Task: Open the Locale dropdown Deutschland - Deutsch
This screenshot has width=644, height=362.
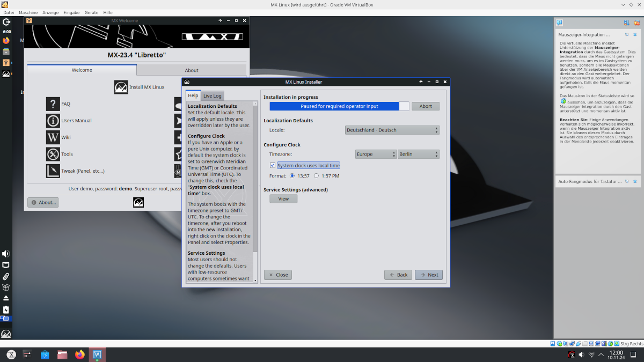Action: point(392,130)
